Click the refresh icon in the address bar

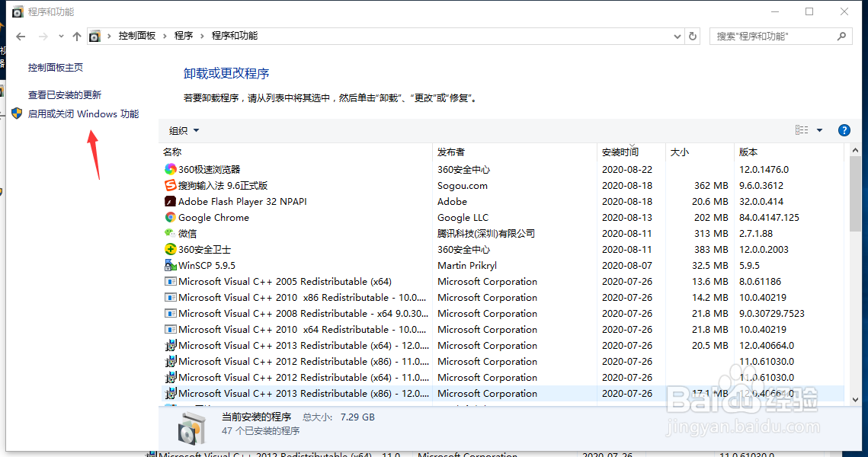pyautogui.click(x=691, y=36)
